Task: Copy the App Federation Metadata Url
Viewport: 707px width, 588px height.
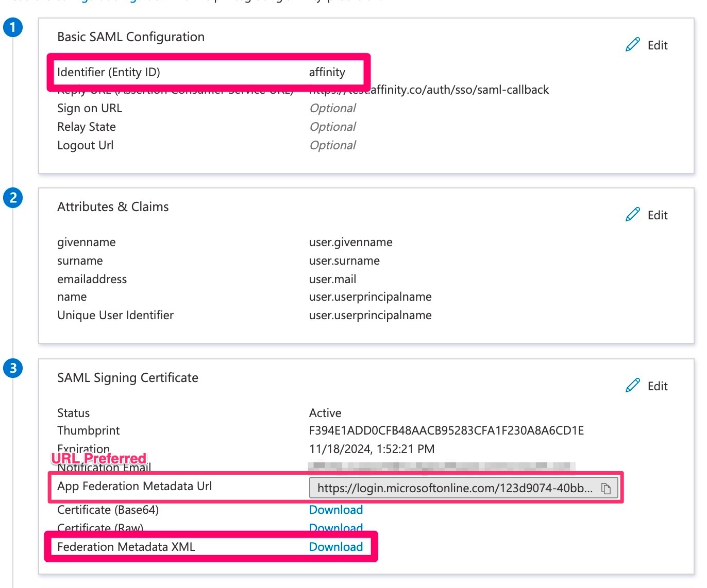Action: tap(606, 489)
